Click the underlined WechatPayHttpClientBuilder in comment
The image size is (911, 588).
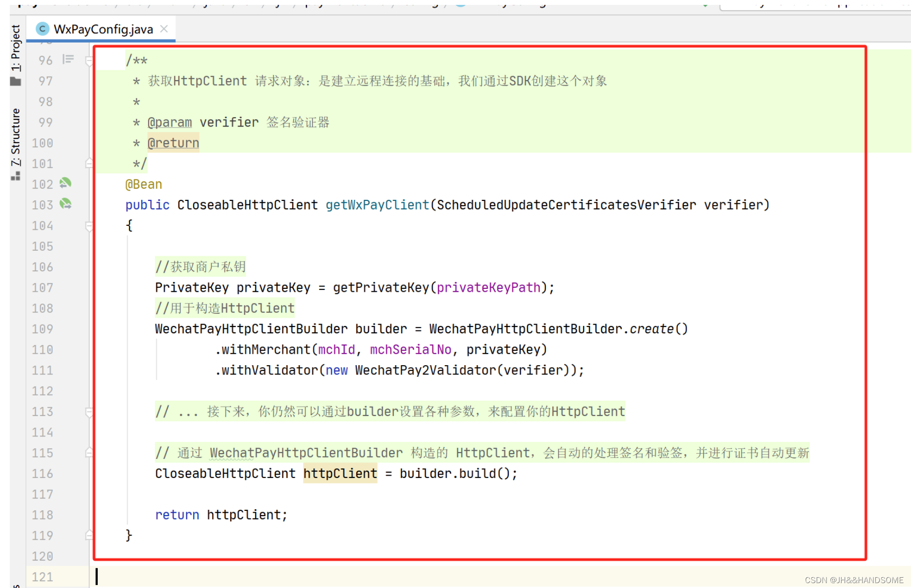306,453
